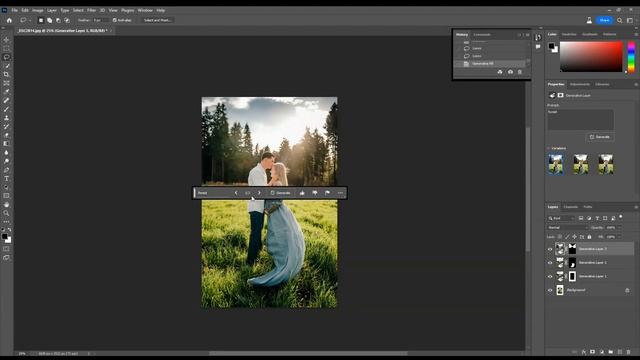640x360 pixels.
Task: Open the Image menu
Action: click(38, 10)
